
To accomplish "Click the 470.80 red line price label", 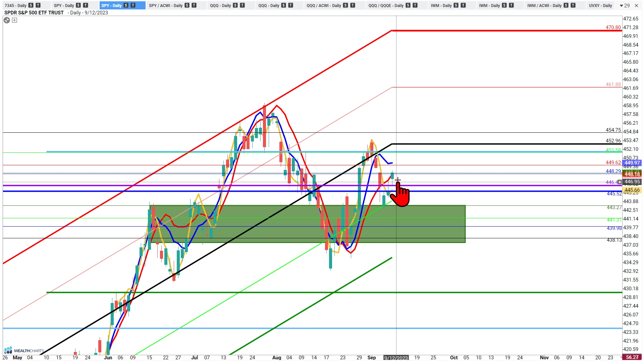I will (613, 27).
